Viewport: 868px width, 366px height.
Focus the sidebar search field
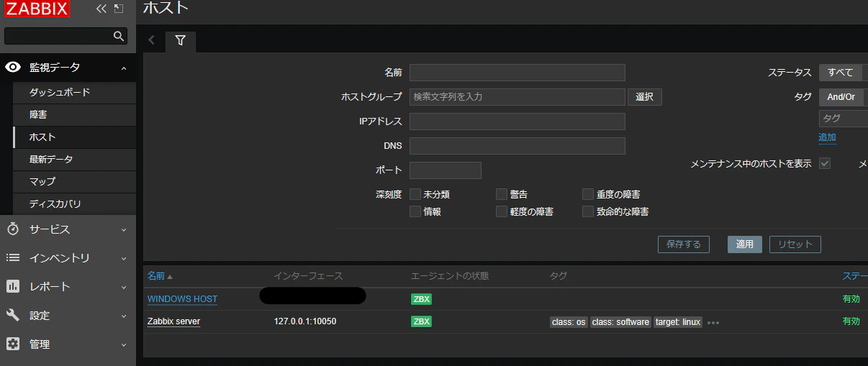[x=59, y=36]
